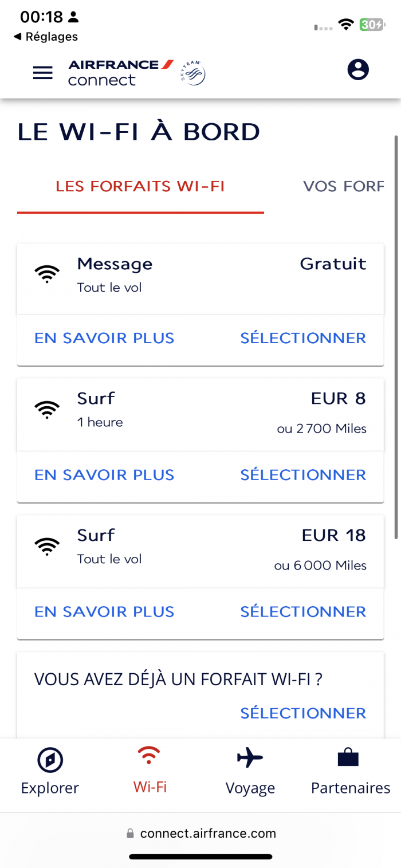
Task: Select the Les Forfaits Wi-Fi tab
Action: (x=140, y=187)
